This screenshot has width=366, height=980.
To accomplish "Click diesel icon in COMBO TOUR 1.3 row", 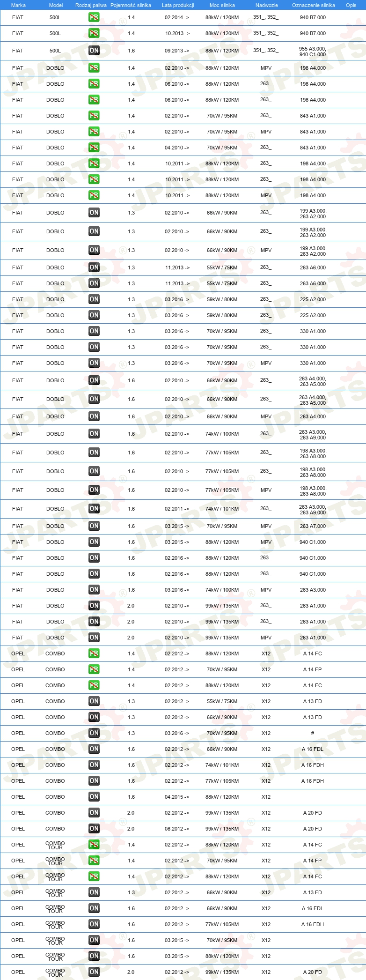I will (x=94, y=892).
